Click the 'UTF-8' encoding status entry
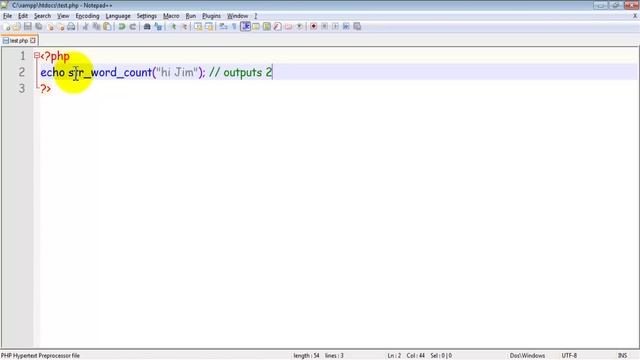Viewport: 640px width, 360px height. pyautogui.click(x=569, y=356)
